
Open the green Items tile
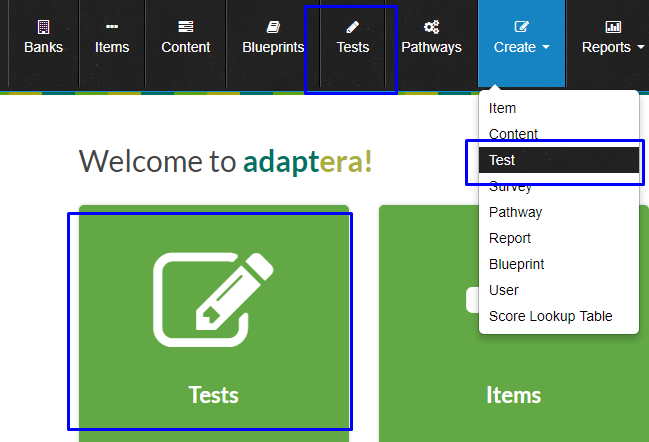pos(514,324)
